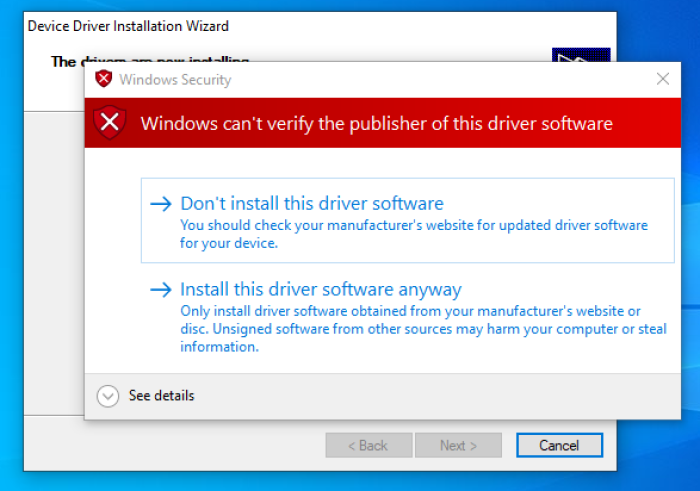
Task: Expand details with the circular chevron button
Action: click(x=108, y=396)
